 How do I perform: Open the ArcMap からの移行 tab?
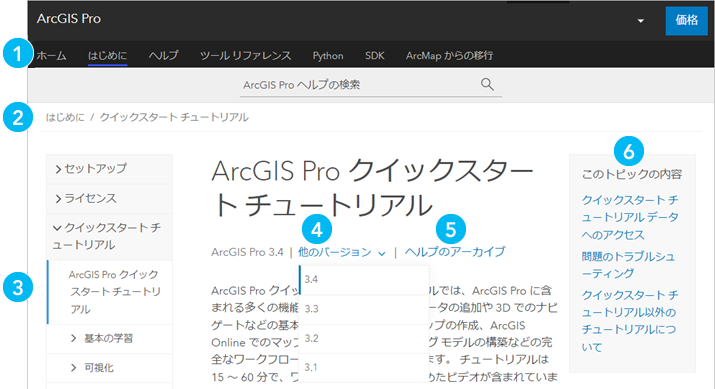click(x=449, y=56)
